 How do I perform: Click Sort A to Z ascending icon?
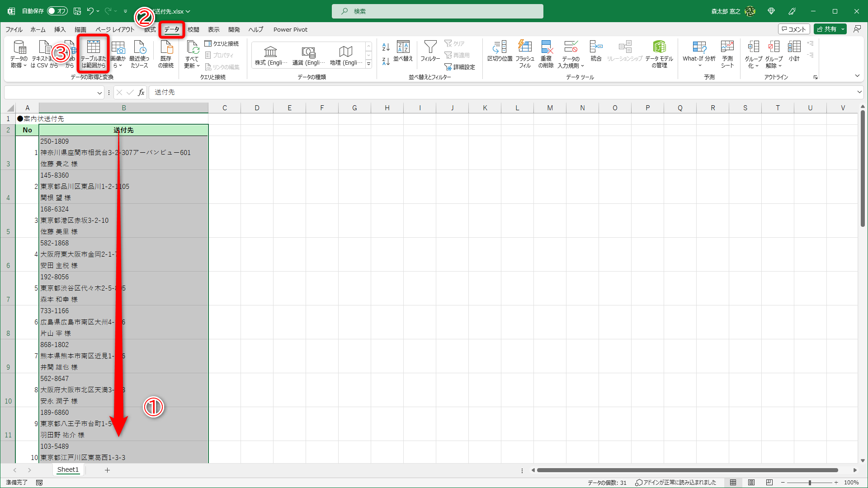pos(386,47)
